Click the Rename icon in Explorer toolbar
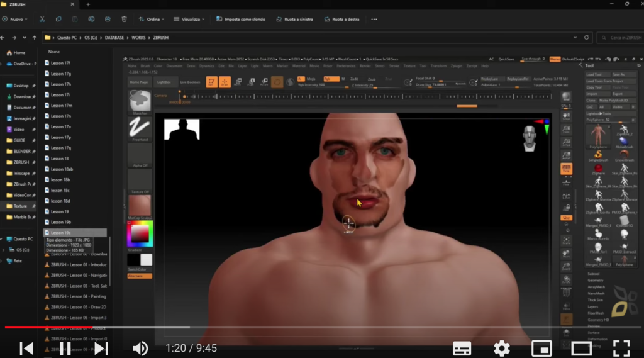Viewport: 644px width, 358px height. tap(91, 19)
